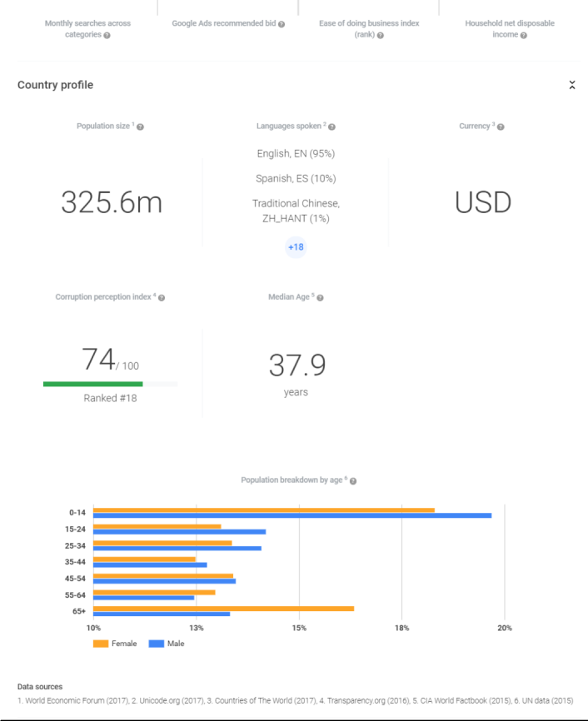
Task: Click the Country profile heading
Action: [55, 85]
